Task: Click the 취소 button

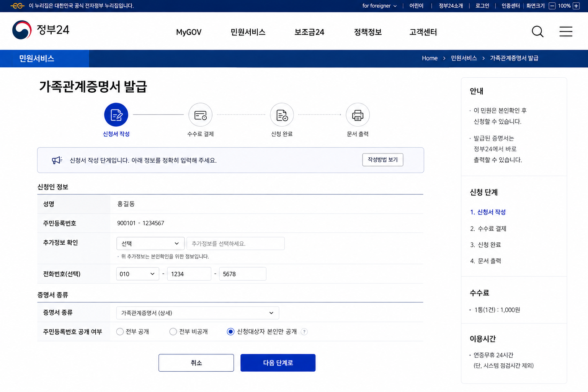Action: (x=196, y=363)
